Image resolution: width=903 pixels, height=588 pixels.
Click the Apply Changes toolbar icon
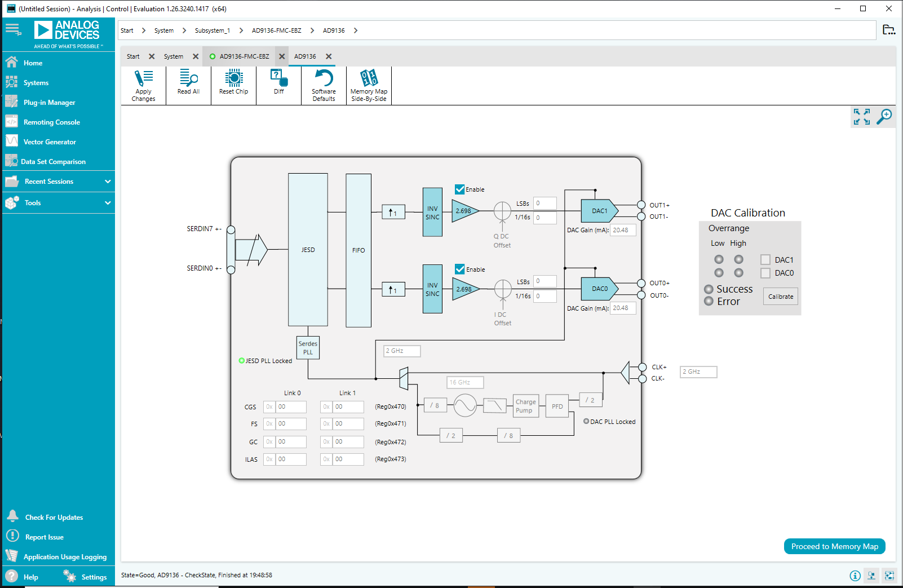pyautogui.click(x=143, y=79)
